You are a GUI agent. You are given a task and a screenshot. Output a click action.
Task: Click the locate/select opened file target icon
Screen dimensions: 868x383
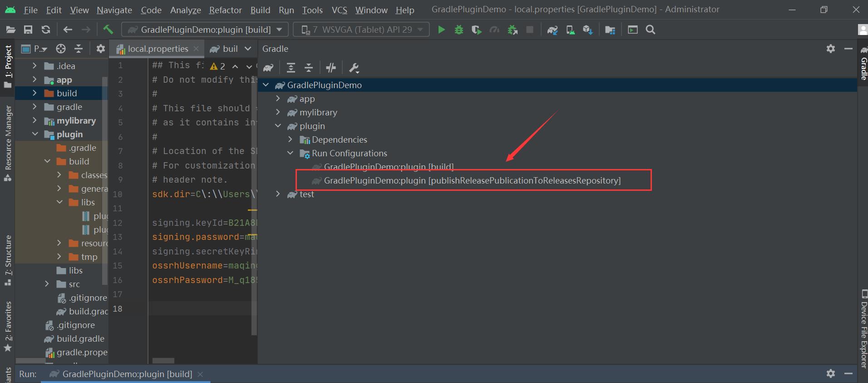click(61, 49)
